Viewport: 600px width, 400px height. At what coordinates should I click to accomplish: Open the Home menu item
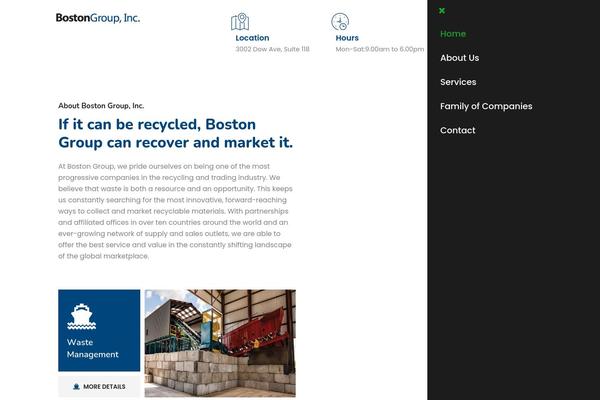pyautogui.click(x=453, y=34)
